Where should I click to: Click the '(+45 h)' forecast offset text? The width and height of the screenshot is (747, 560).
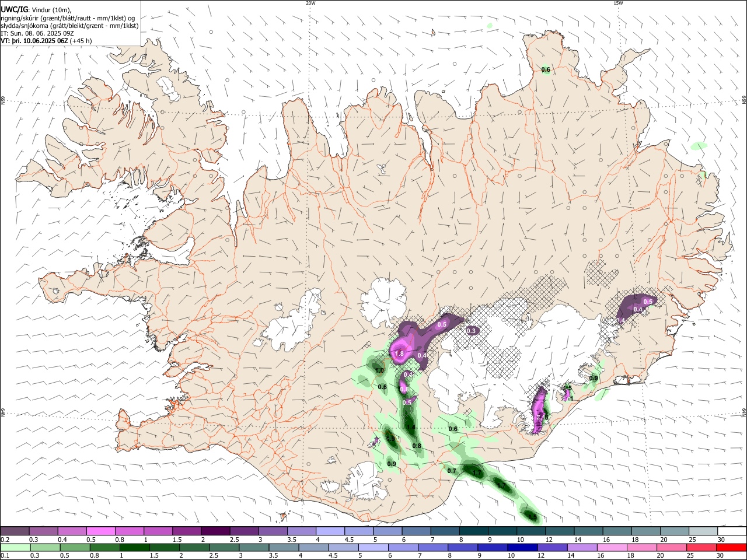[81, 41]
